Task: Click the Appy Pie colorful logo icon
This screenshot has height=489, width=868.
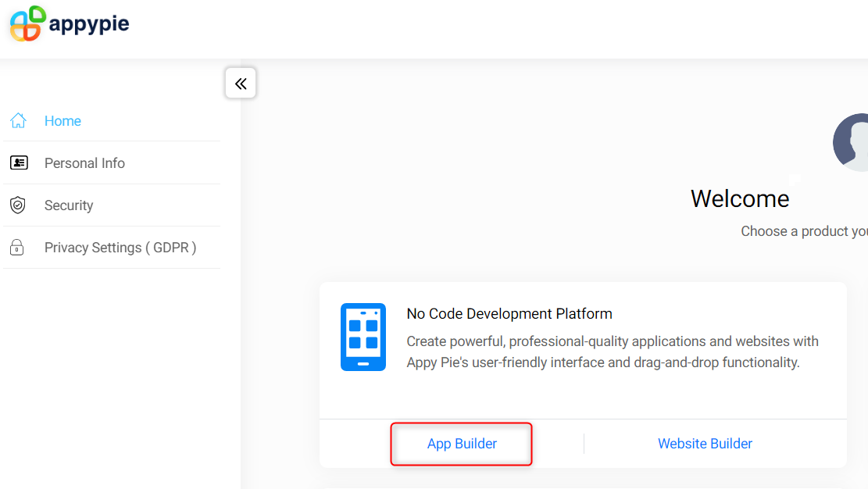Action: tap(27, 23)
